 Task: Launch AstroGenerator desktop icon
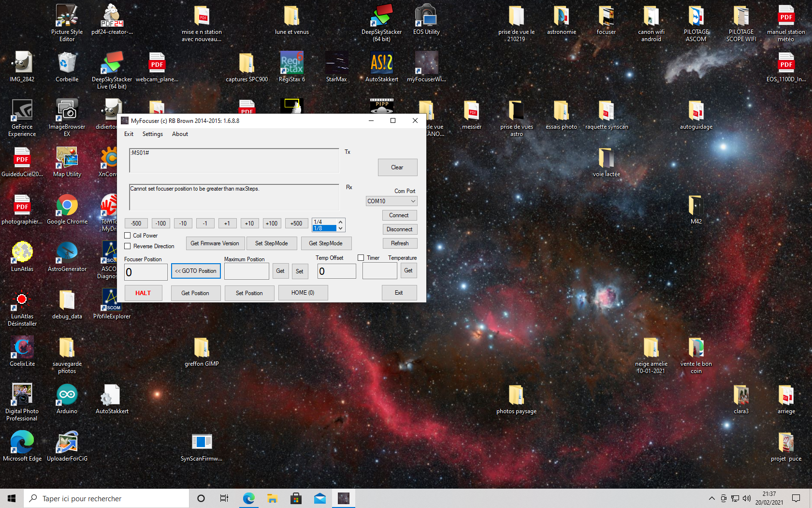pos(67,256)
